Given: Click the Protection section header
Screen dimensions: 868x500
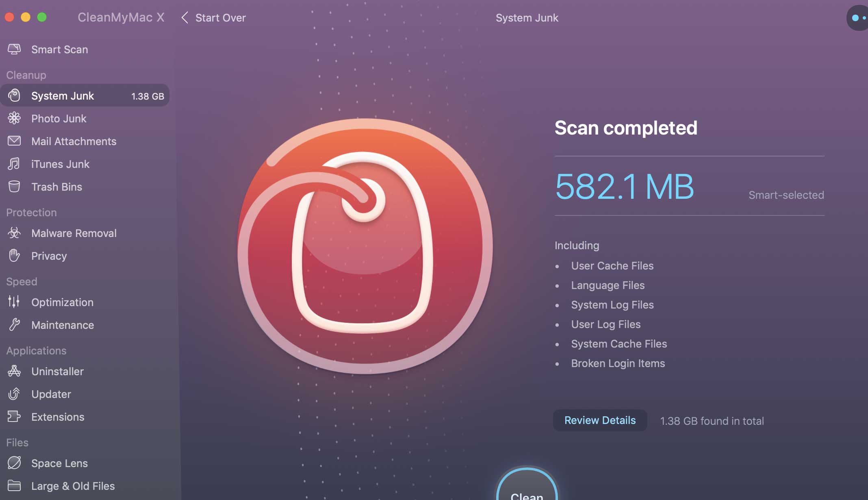Looking at the screenshot, I should [32, 213].
